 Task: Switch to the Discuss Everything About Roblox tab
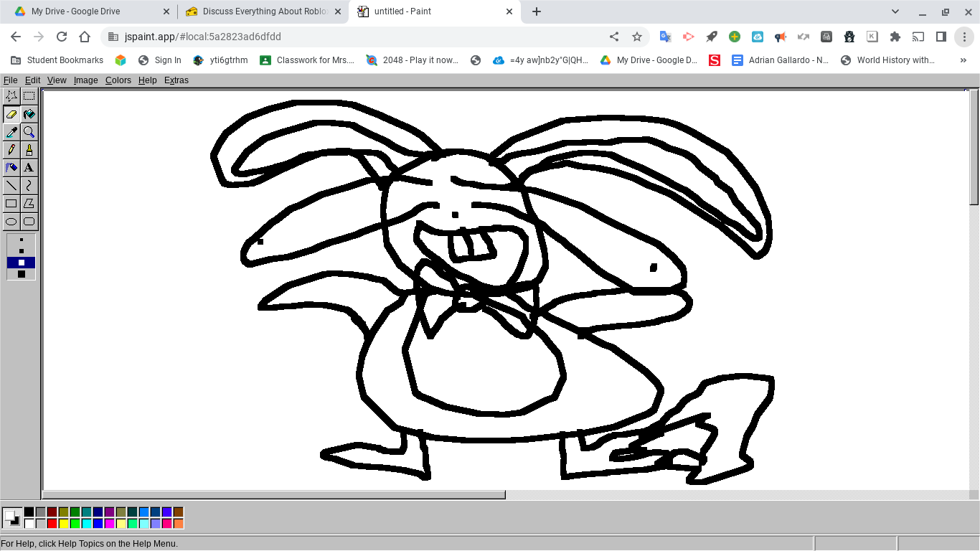click(263, 11)
